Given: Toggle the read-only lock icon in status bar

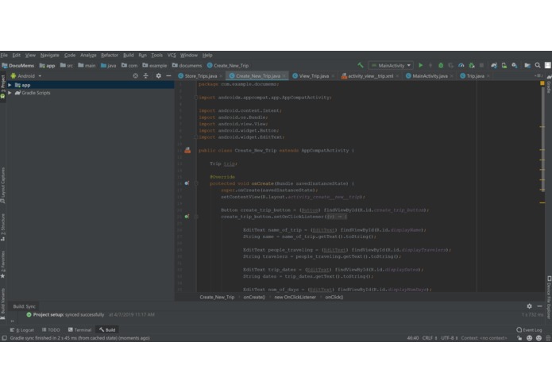Looking at the screenshot, I should (519, 338).
